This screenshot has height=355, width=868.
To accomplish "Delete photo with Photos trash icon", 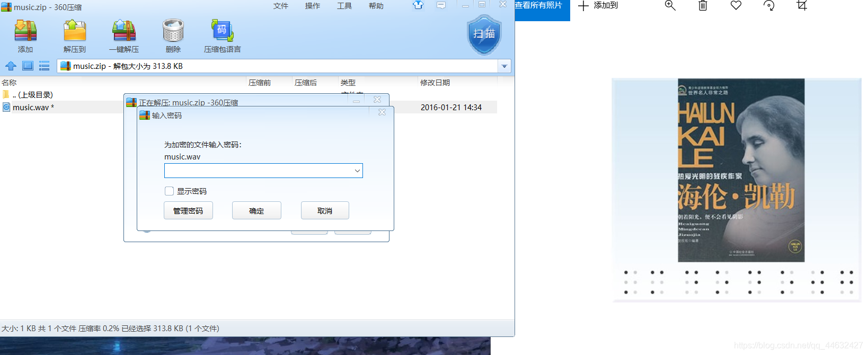I will (703, 5).
